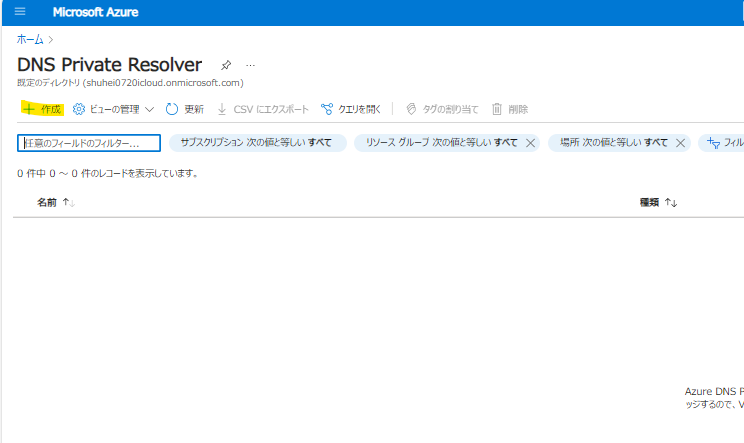
Task: Add a new filter with フィルター button
Action: pos(723,143)
